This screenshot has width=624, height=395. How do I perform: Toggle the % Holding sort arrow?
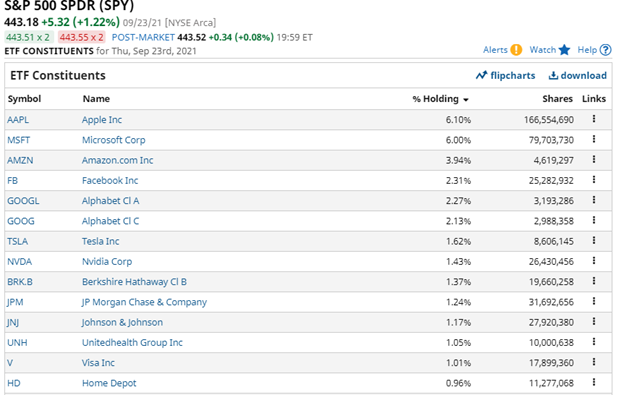pyautogui.click(x=466, y=99)
